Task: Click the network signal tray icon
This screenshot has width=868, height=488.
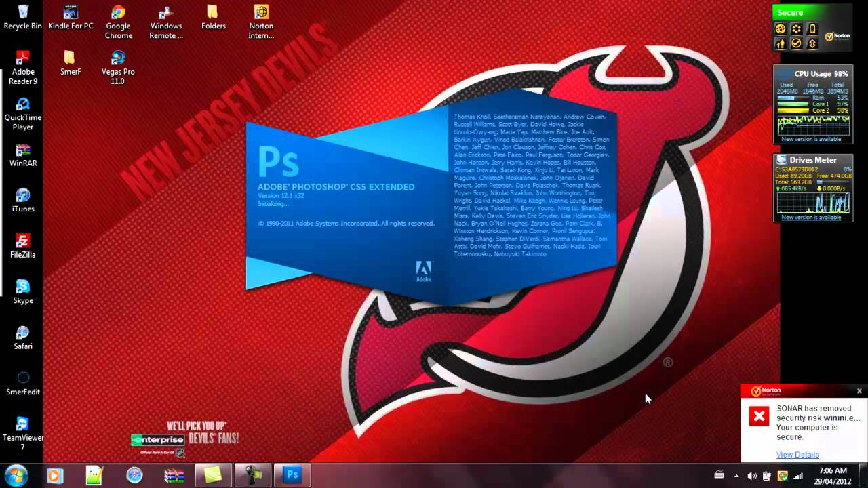Action: coord(797,476)
